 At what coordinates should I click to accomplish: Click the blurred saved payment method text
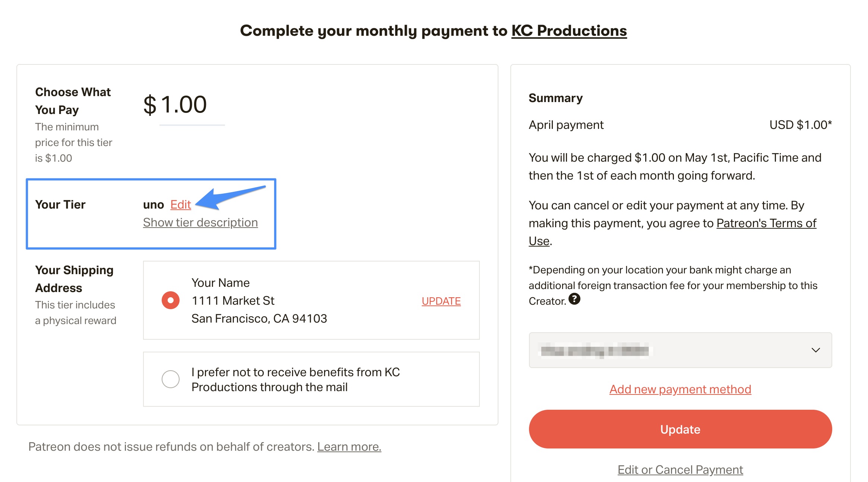point(595,351)
